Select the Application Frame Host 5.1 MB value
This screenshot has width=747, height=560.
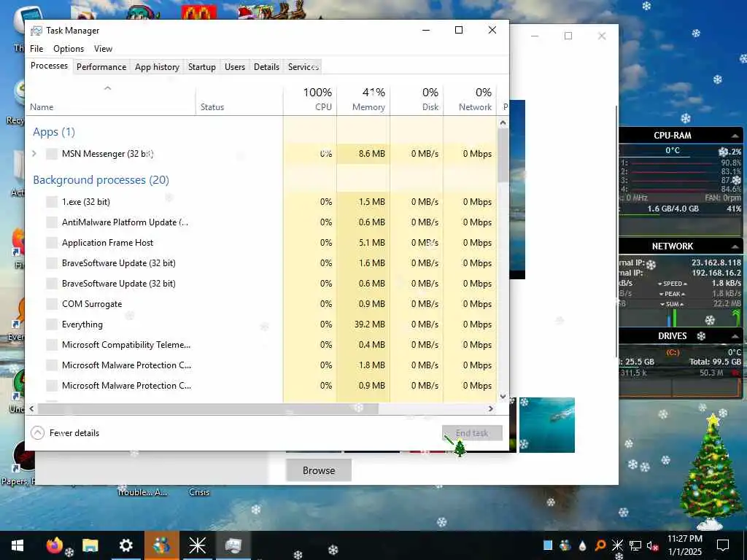pos(371,243)
